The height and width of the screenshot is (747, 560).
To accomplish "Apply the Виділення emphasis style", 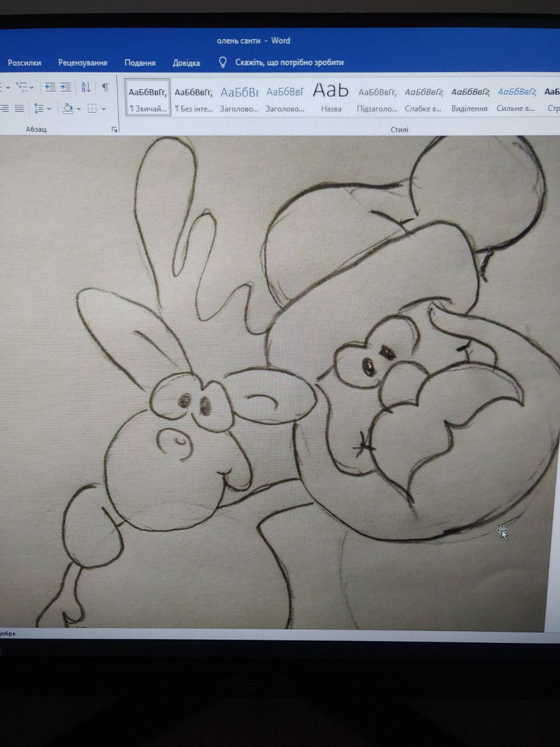I will (x=469, y=97).
